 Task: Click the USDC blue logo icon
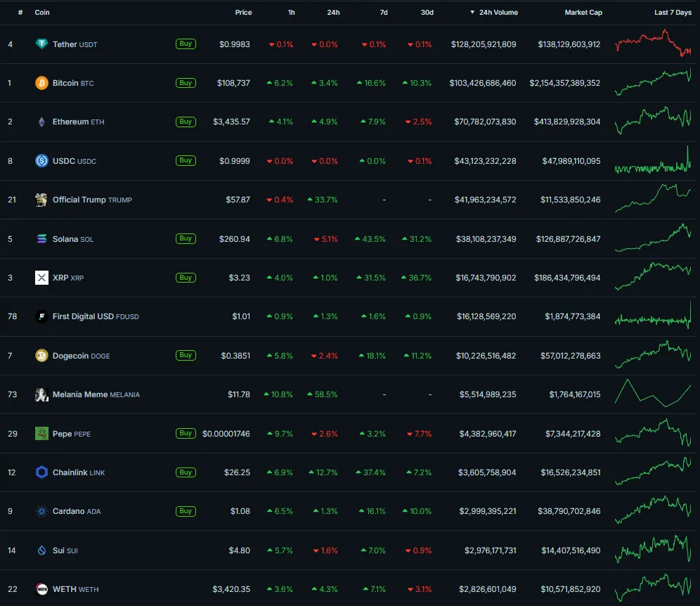coord(41,161)
